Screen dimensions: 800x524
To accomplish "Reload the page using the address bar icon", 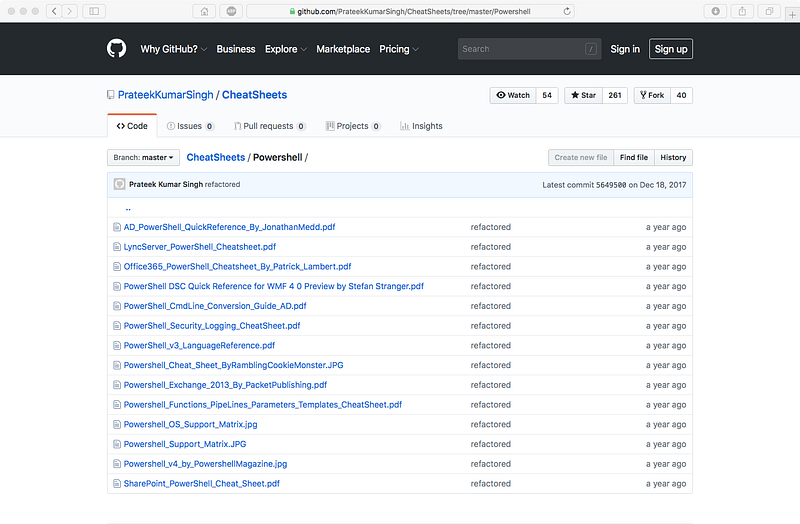I will [x=568, y=11].
